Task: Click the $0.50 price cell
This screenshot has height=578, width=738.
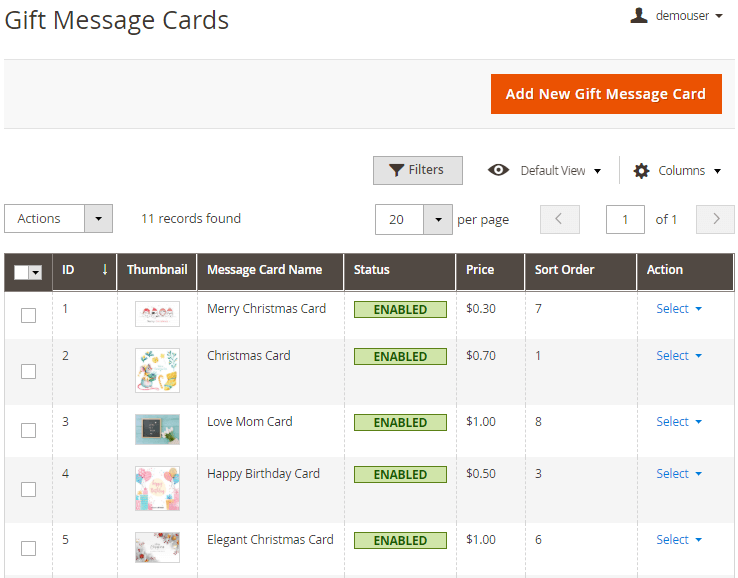Action: pyautogui.click(x=481, y=474)
